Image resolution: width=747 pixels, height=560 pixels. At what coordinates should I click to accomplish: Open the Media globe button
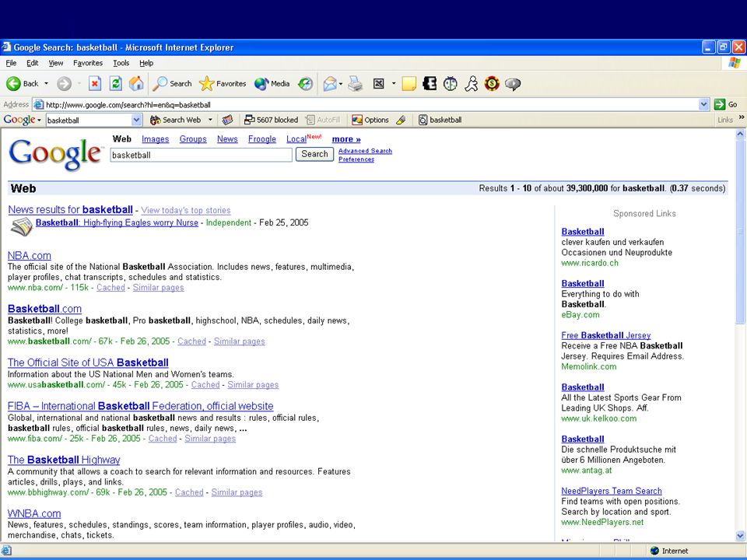(272, 84)
